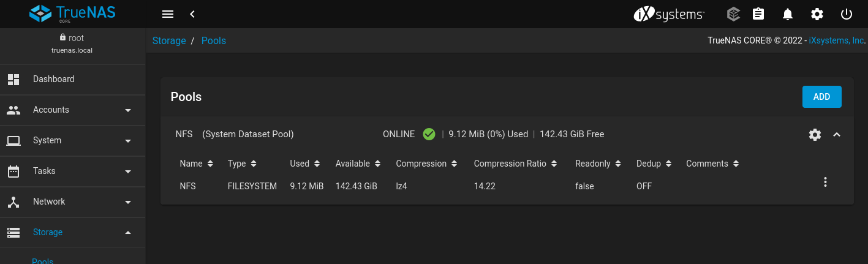Sort by Comments column header

pyautogui.click(x=713, y=164)
